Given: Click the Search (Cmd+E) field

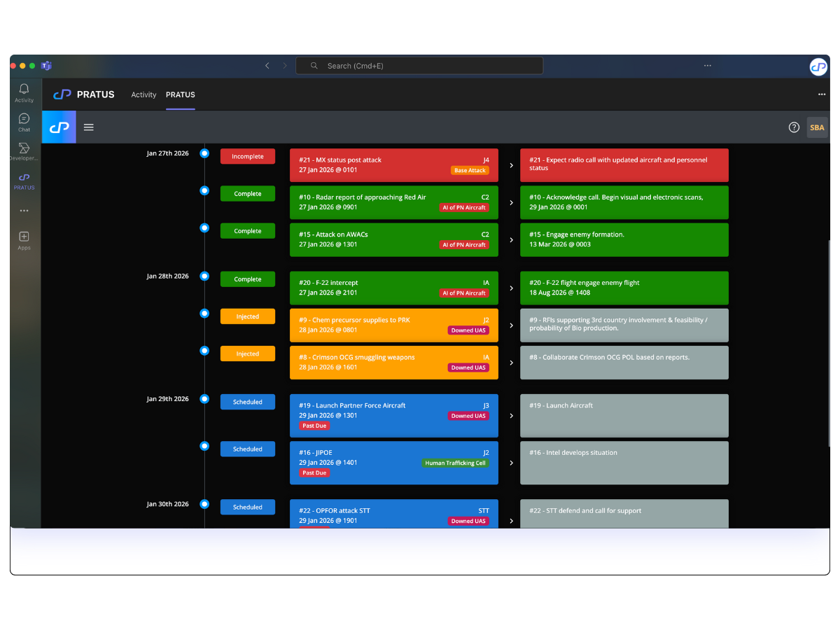Looking at the screenshot, I should pos(419,66).
